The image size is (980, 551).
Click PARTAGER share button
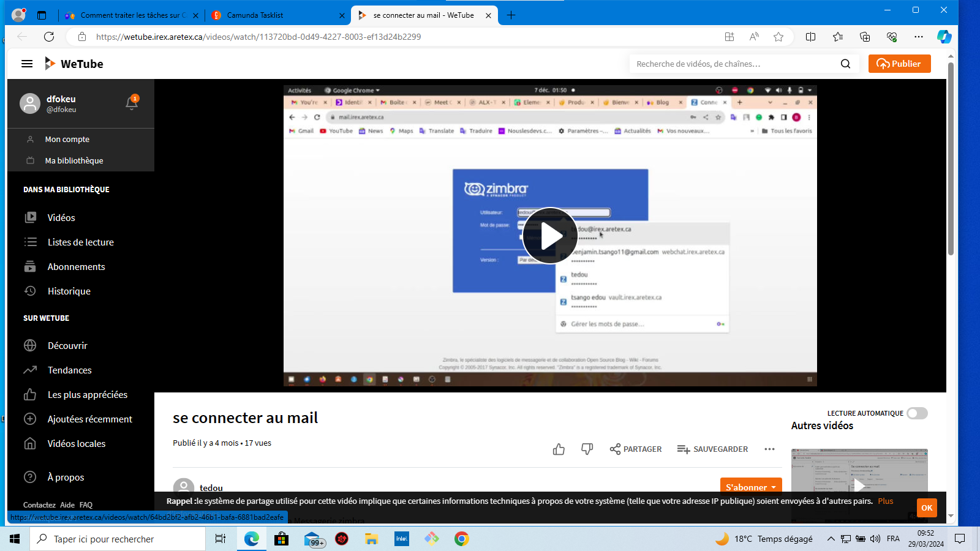[x=636, y=449]
